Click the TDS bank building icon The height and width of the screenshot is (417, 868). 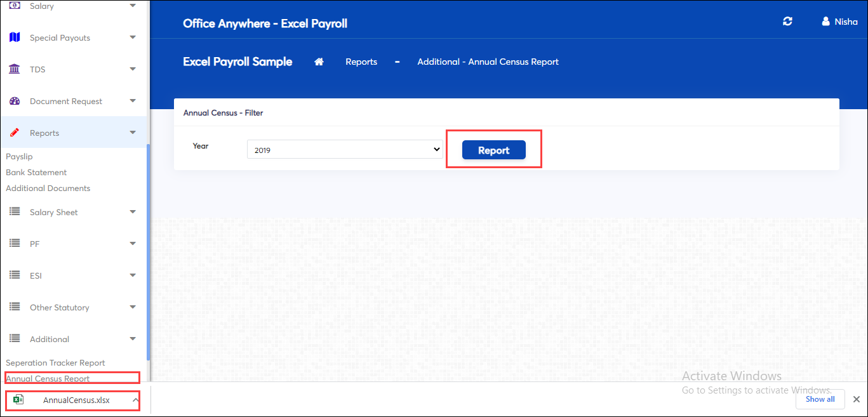14,69
